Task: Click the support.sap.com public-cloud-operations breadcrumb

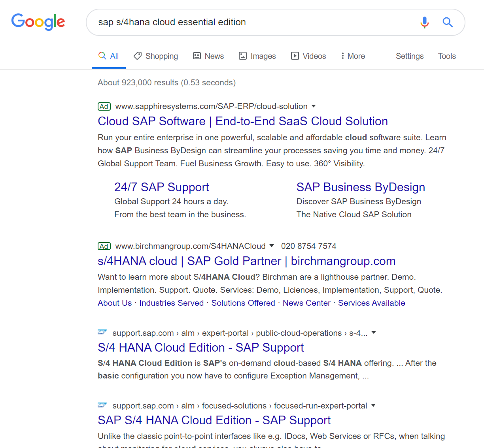Action: pos(240,333)
